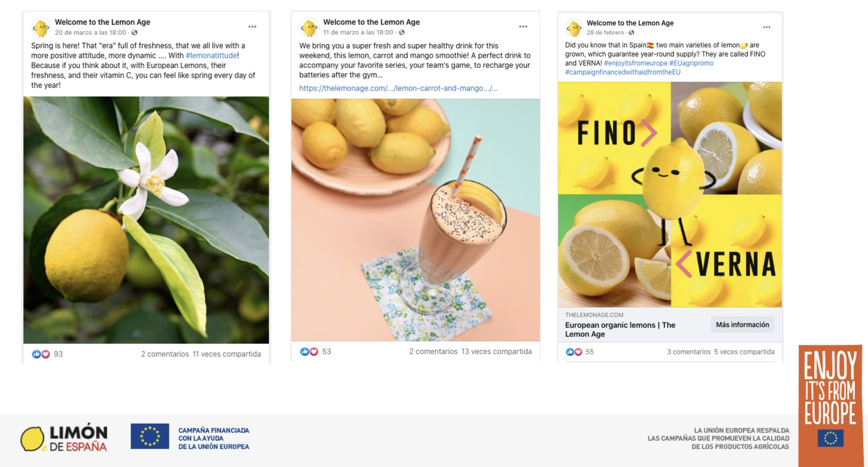Click the Enjoy It's From Europe banner
This screenshot has height=467, width=868.
(x=830, y=405)
